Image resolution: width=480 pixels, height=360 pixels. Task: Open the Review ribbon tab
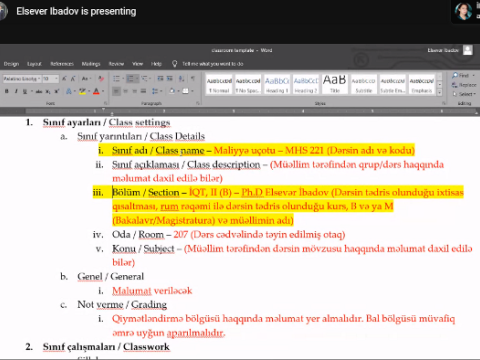point(116,64)
